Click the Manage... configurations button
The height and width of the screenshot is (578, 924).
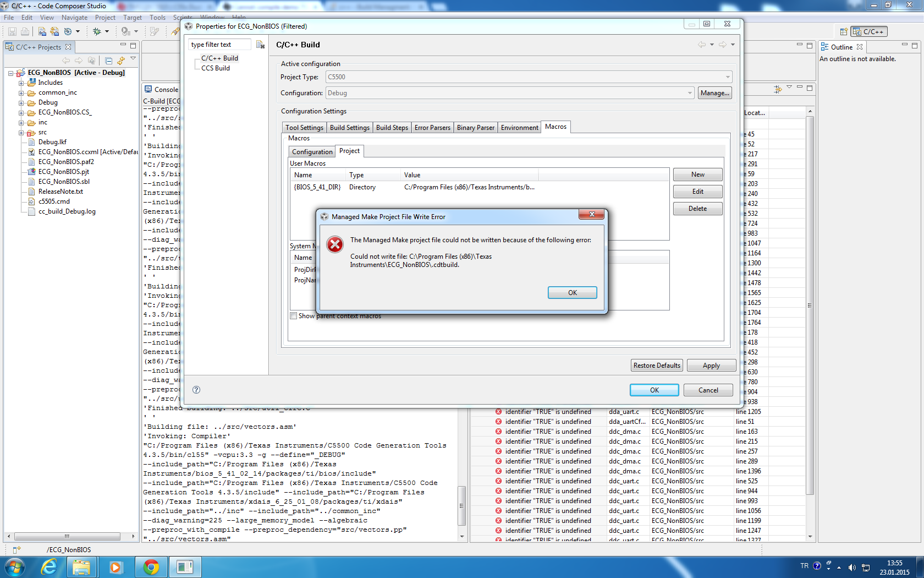pos(715,93)
